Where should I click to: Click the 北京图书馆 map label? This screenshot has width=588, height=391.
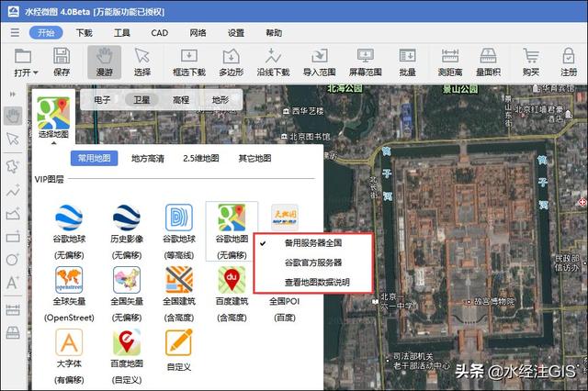(x=310, y=137)
